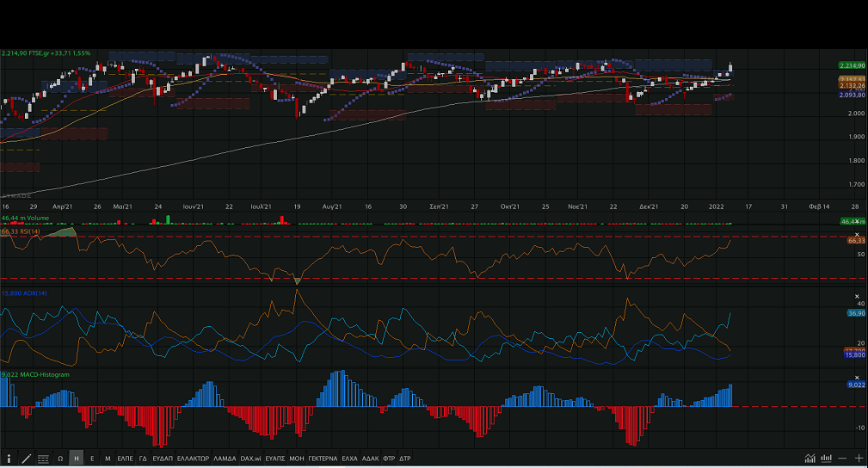Viewport: 868px width, 468px height.
Task: Open the list icon in bottom toolbar
Action: (43, 459)
